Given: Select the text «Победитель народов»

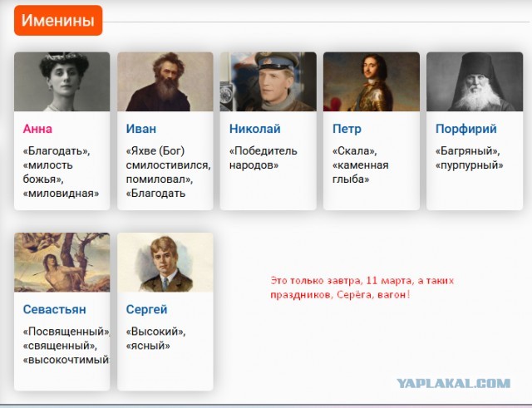Looking at the screenshot, I should click(264, 158).
